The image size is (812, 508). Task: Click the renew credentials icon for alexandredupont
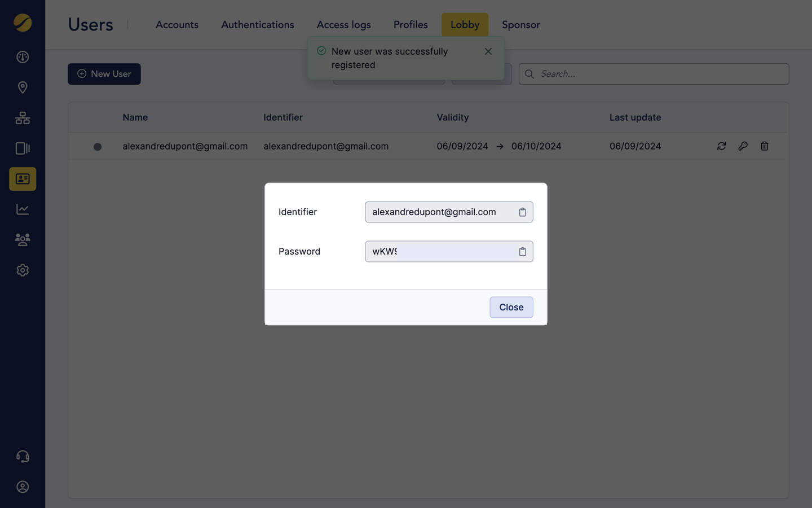[722, 146]
